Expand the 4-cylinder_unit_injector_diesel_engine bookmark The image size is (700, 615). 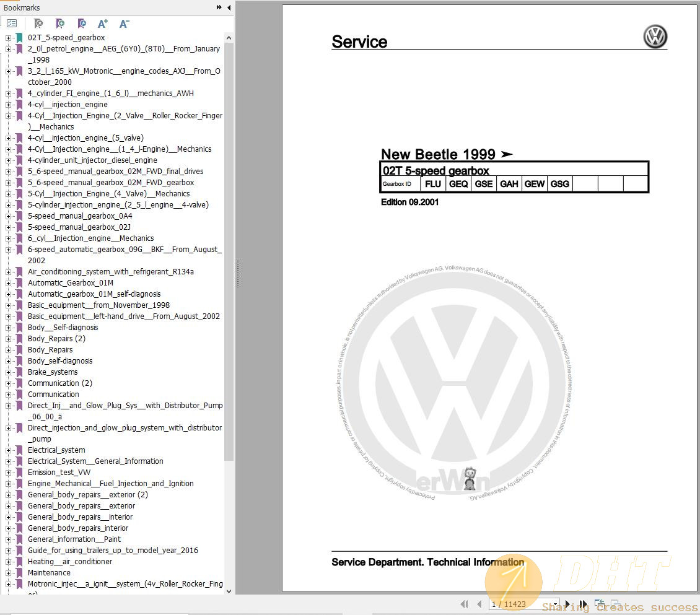(8, 160)
